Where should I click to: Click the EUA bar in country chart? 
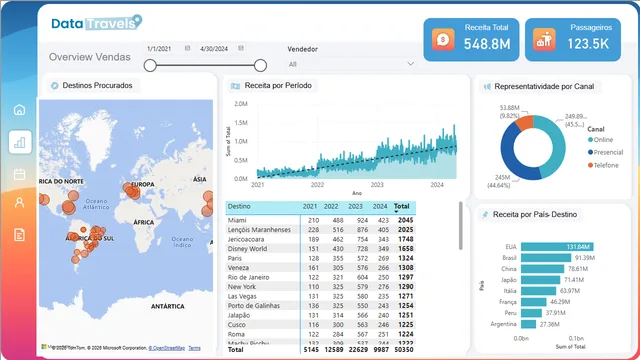(x=557, y=247)
